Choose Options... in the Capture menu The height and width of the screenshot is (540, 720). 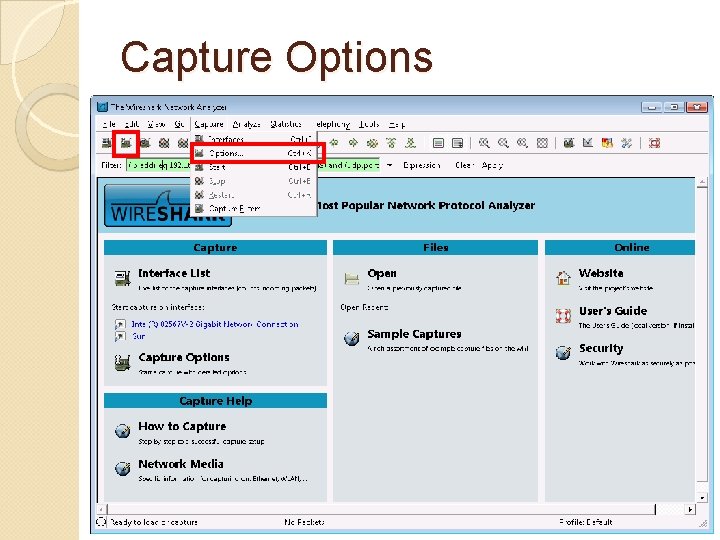coord(253,153)
